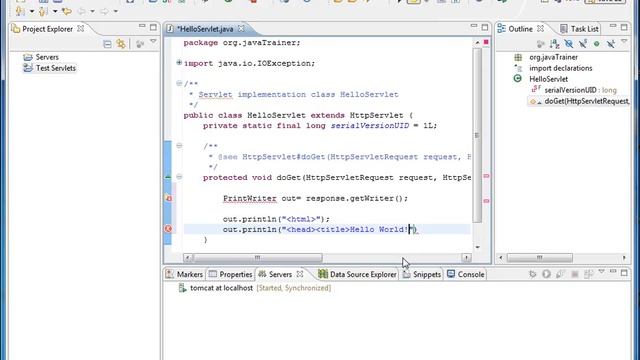This screenshot has width=640, height=360.
Task: Select Servers folder in Project Explorer
Action: coord(41,57)
